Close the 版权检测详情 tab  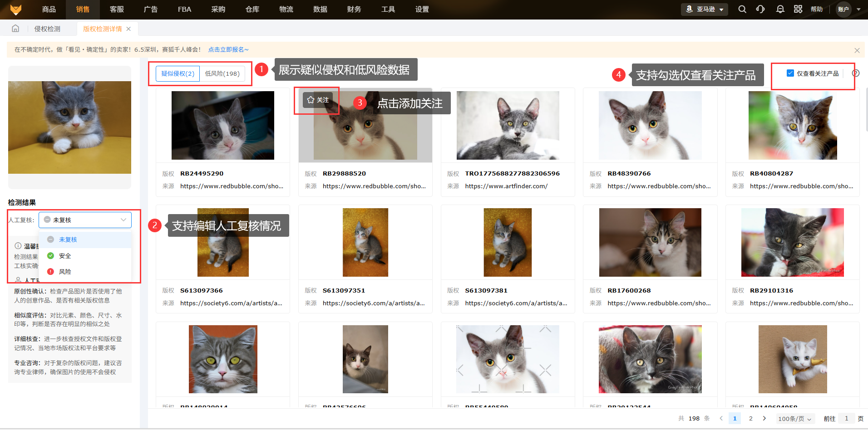pos(129,29)
